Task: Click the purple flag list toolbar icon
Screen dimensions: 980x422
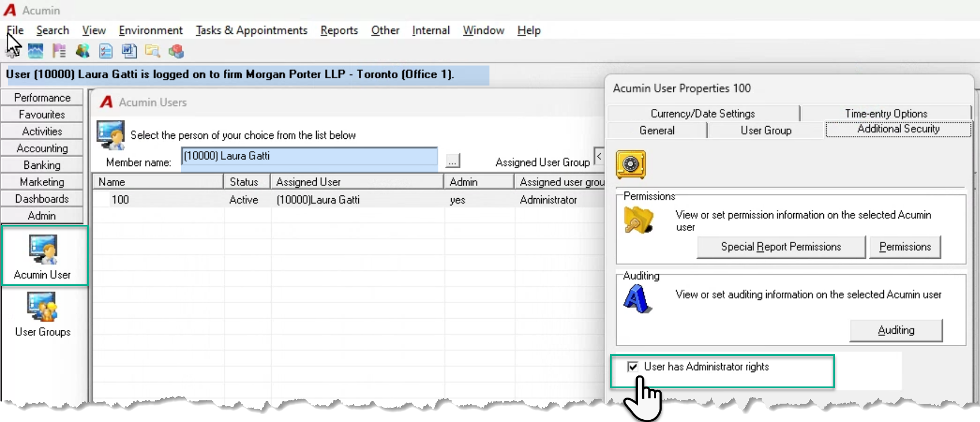Action: point(59,51)
